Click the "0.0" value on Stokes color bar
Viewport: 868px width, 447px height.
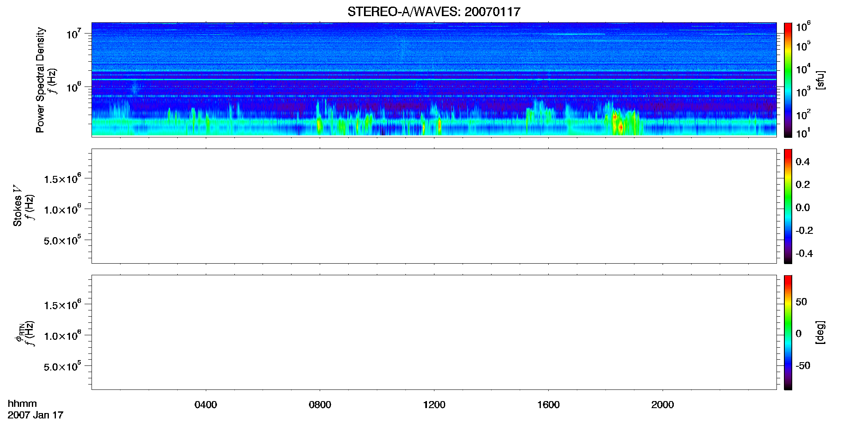(x=803, y=208)
